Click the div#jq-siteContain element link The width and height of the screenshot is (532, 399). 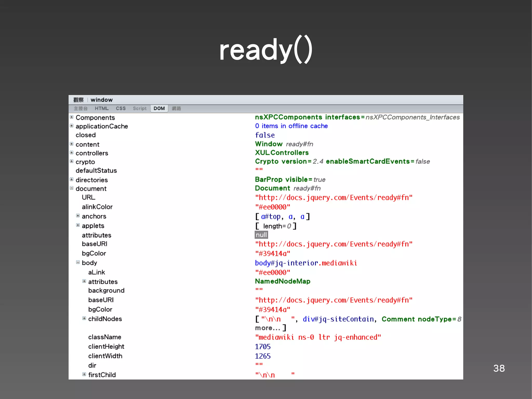(x=338, y=319)
